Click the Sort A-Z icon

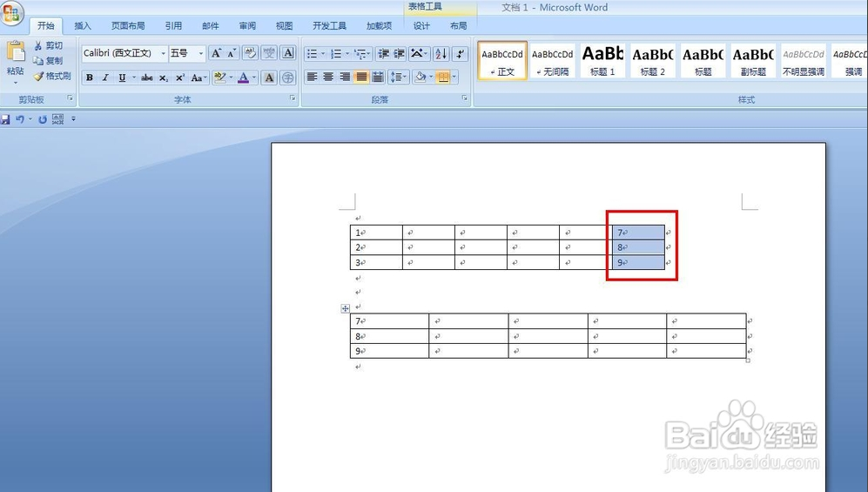click(x=441, y=54)
